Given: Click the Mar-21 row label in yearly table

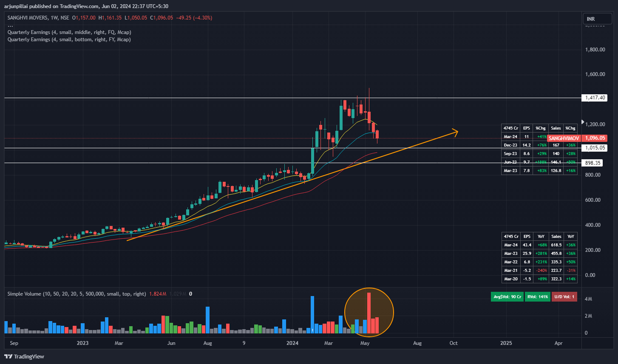Looking at the screenshot, I should click(x=510, y=271).
